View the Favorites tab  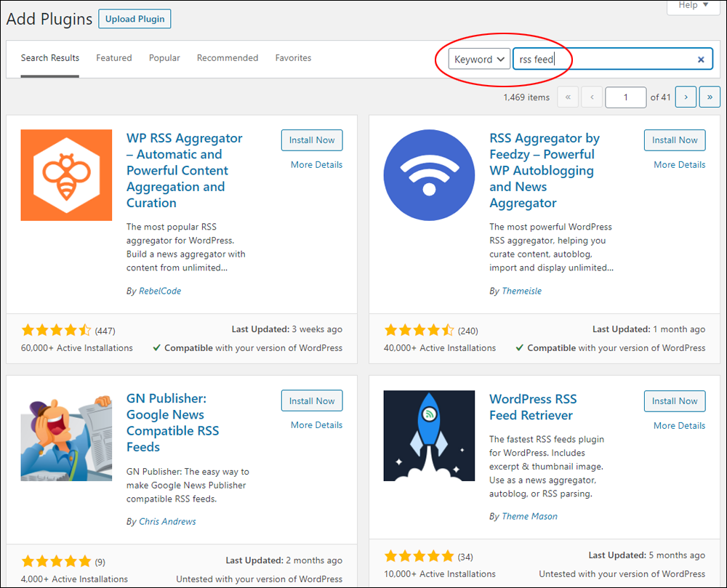coord(293,58)
